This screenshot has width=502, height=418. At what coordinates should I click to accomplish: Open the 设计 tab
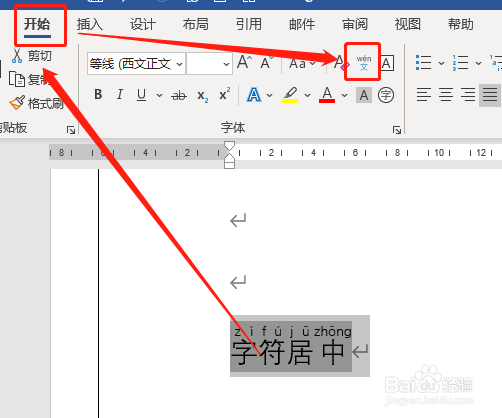[x=143, y=24]
